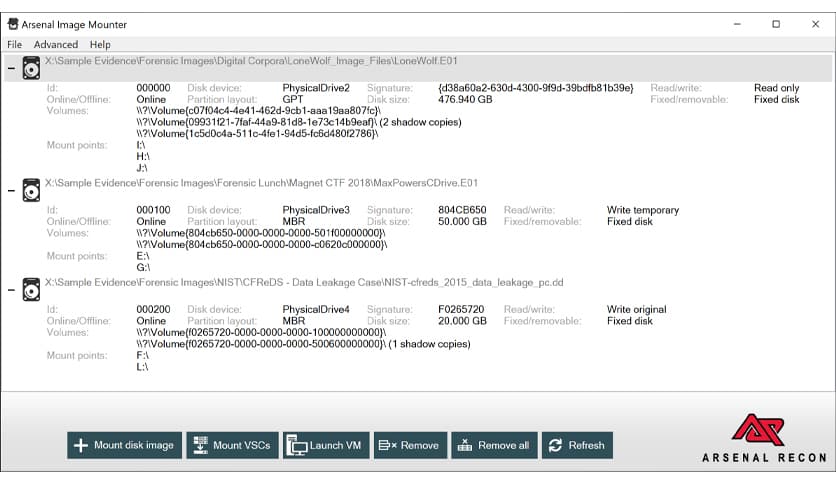Click the Volume{804cb650-...-501f00000000} entry
Viewport: 836px width, 484px height.
coord(261,233)
